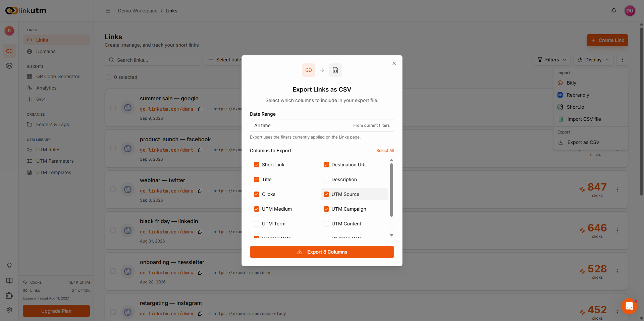Uncheck the Clicks column checkbox
Image resolution: width=644 pixels, height=321 pixels.
tap(257, 194)
